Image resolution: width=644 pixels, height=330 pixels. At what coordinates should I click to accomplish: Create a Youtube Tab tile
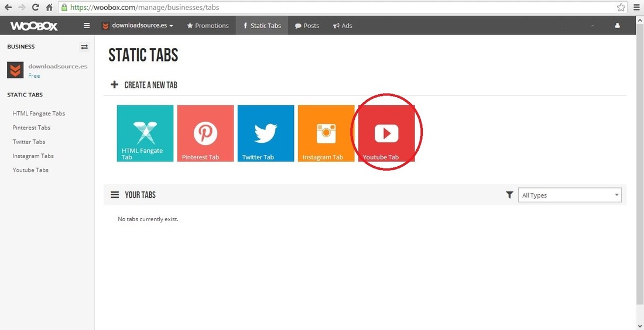pyautogui.click(x=386, y=133)
